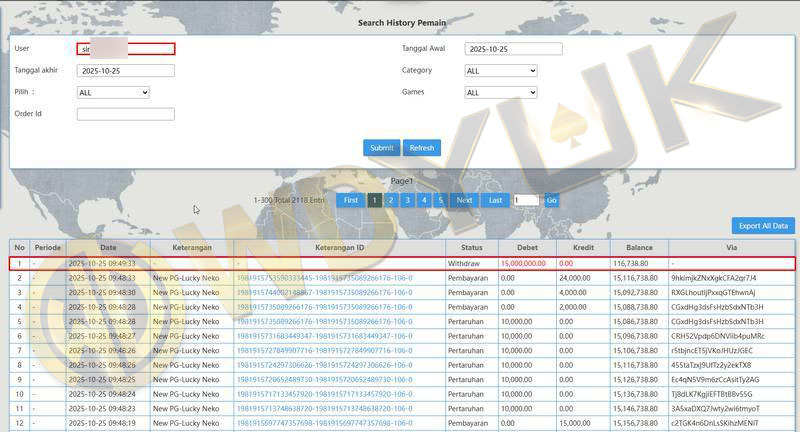The height and width of the screenshot is (432, 800).
Task: Click the Tanggal akhir date field
Action: tap(126, 71)
